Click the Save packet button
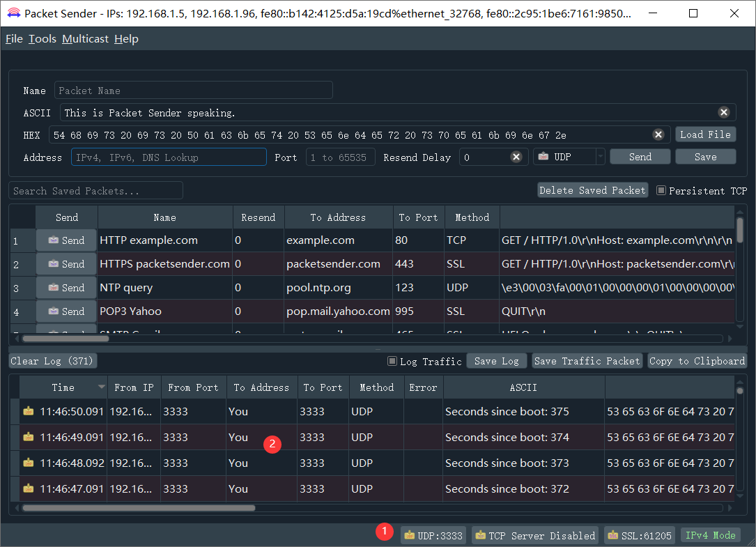The height and width of the screenshot is (547, 756). [705, 157]
